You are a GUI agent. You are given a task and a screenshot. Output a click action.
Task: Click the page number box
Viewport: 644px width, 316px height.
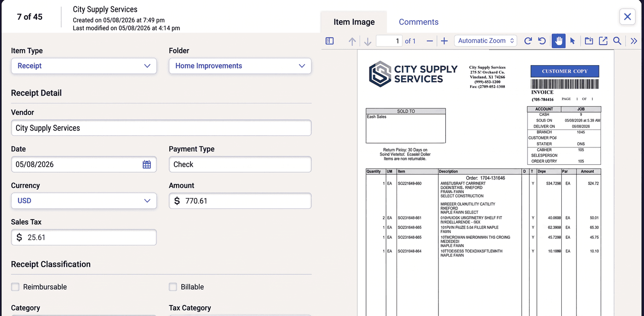[389, 41]
